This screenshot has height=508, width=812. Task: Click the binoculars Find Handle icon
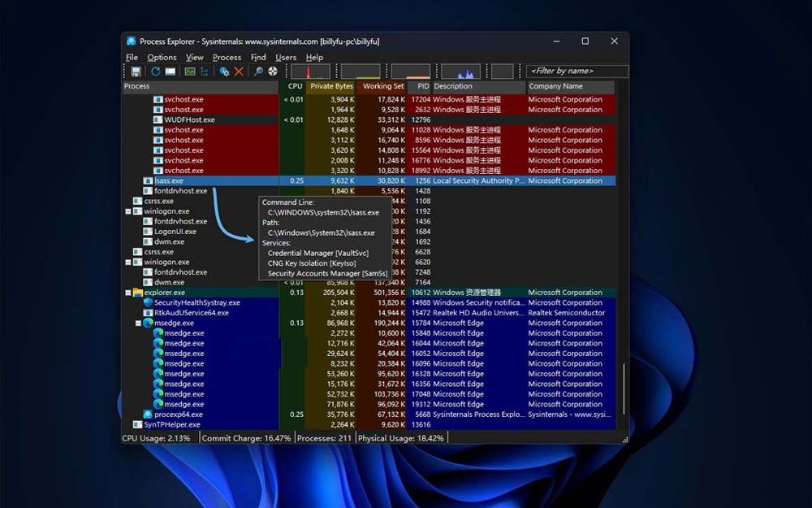click(x=259, y=72)
